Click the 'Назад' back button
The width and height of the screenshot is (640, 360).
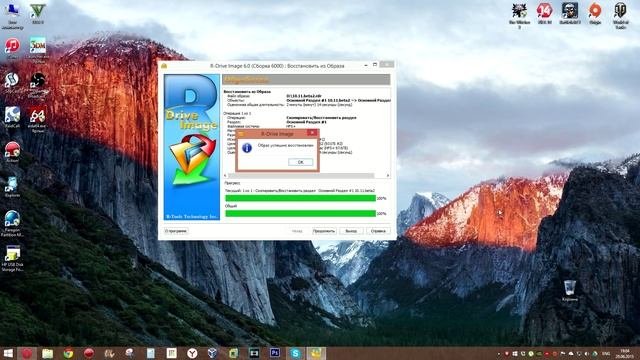tap(297, 231)
